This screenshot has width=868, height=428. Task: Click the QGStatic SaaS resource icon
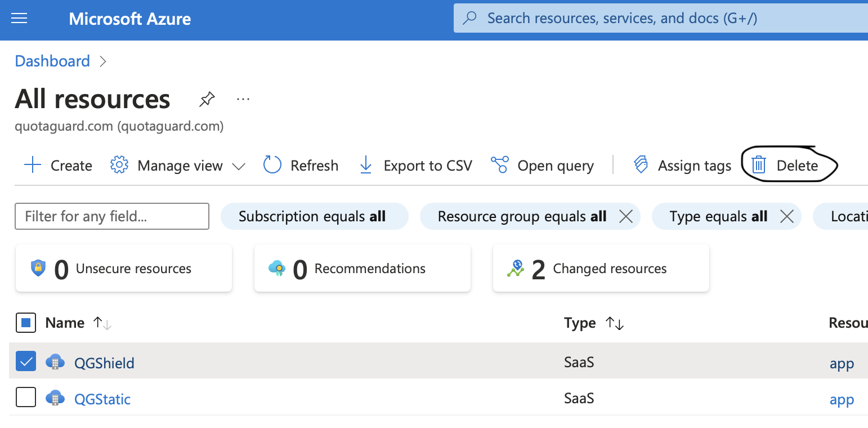point(55,398)
